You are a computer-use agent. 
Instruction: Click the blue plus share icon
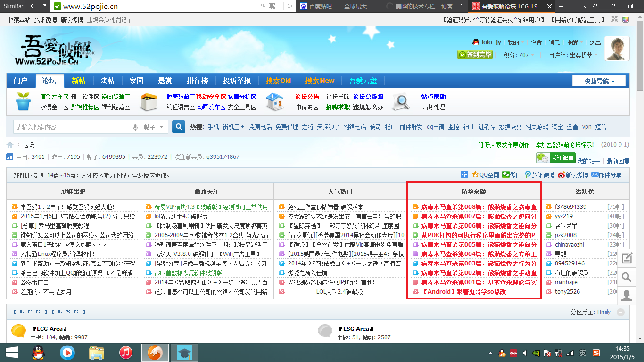pos(464,174)
